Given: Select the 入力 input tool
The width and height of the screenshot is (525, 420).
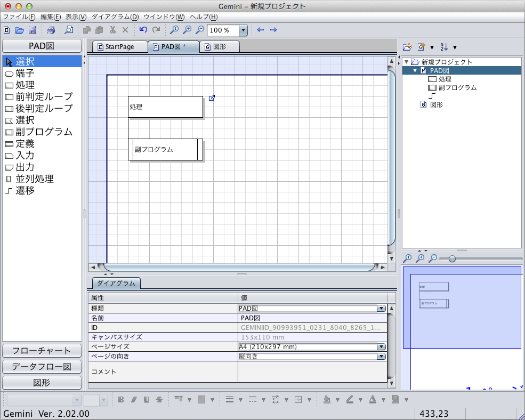Looking at the screenshot, I should click(42, 156).
